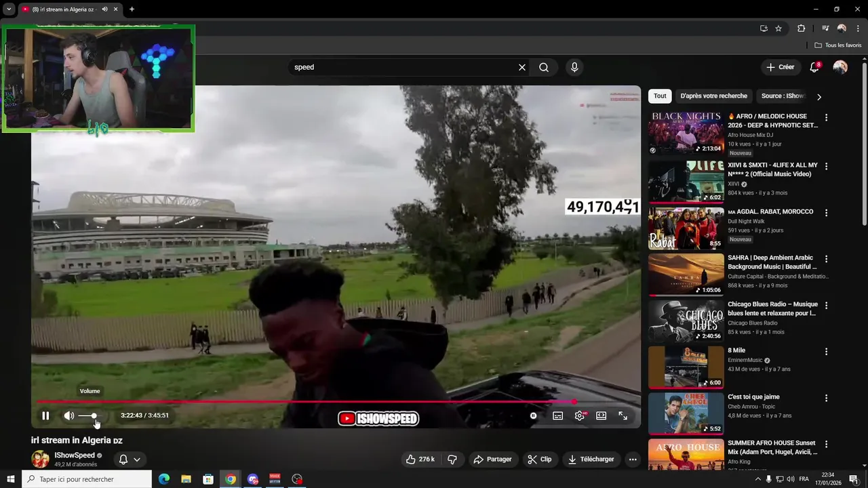Open Chrome tab search dropdown
Viewport: 868px width, 488px height.
pos(9,9)
